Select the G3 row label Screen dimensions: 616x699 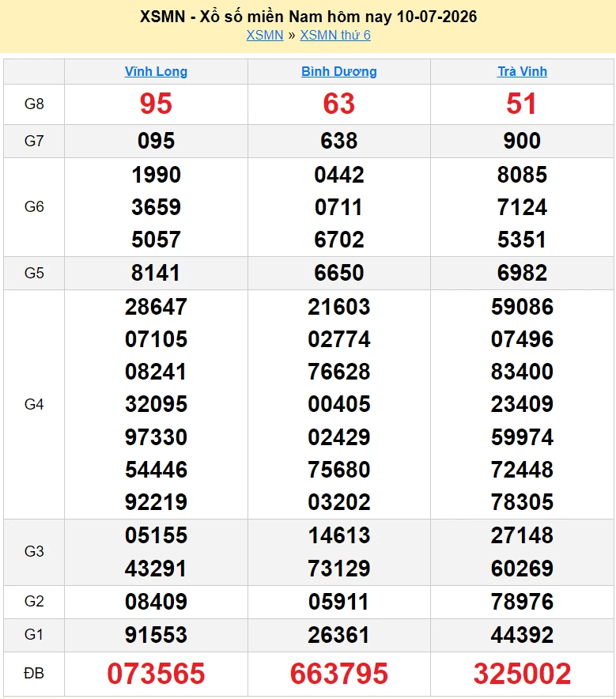(x=34, y=551)
